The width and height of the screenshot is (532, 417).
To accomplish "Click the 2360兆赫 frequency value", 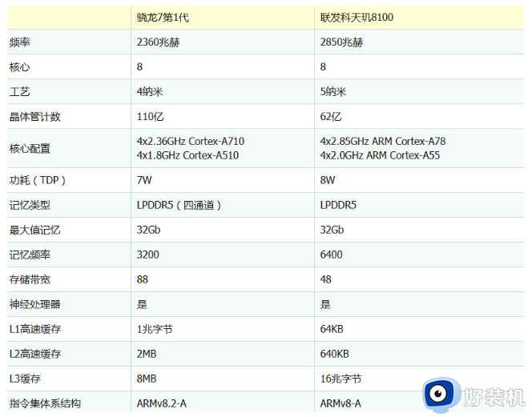I will coord(158,42).
